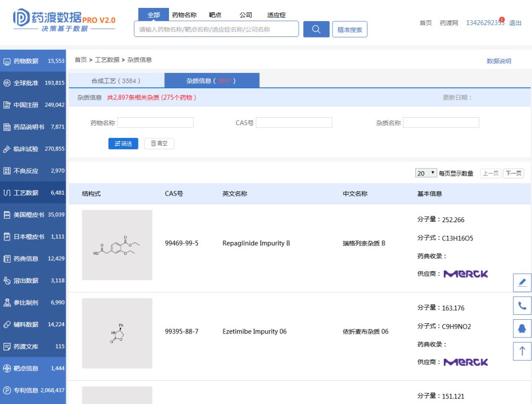Click the phone contact floating icon

point(522,305)
